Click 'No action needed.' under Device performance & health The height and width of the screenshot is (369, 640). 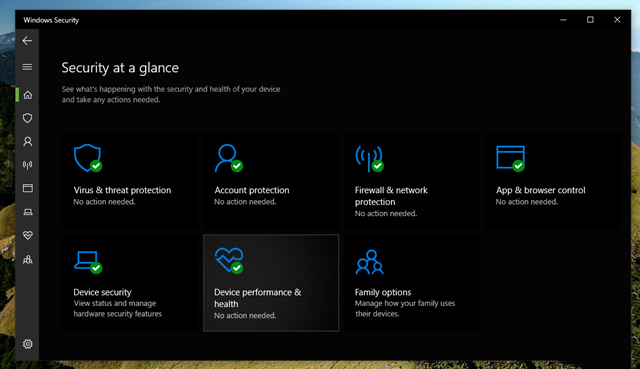[x=245, y=316]
